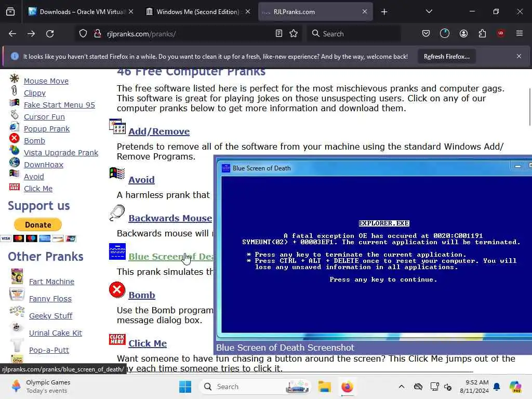Open a new tab with plus button
The height and width of the screenshot is (399, 532).
point(384,12)
